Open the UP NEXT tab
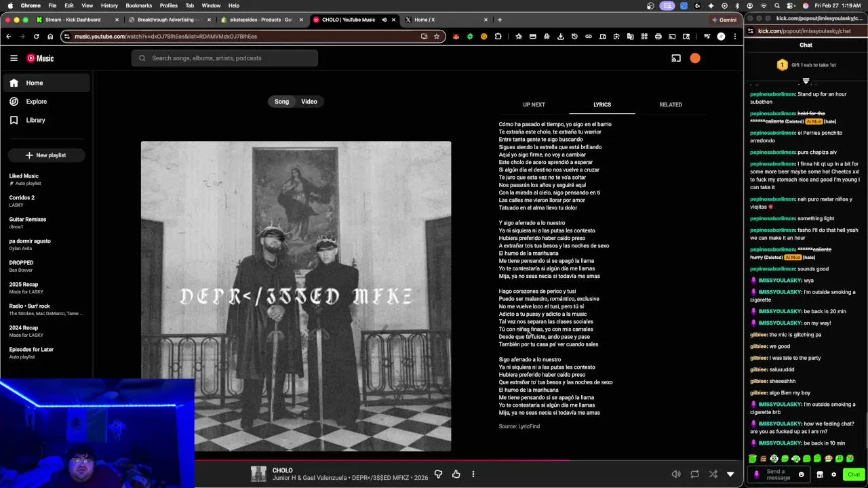This screenshot has width=868, height=488. (x=534, y=104)
